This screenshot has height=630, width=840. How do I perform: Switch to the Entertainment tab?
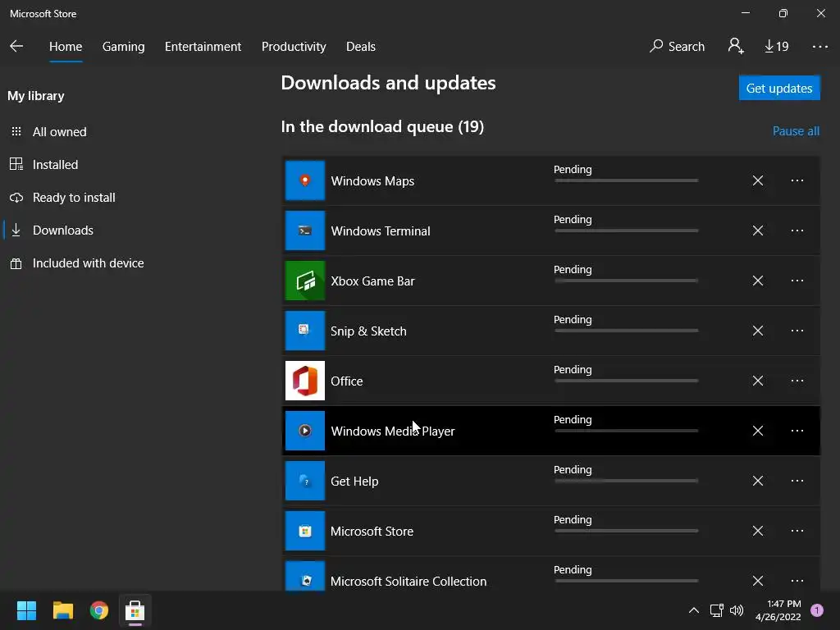coord(203,47)
